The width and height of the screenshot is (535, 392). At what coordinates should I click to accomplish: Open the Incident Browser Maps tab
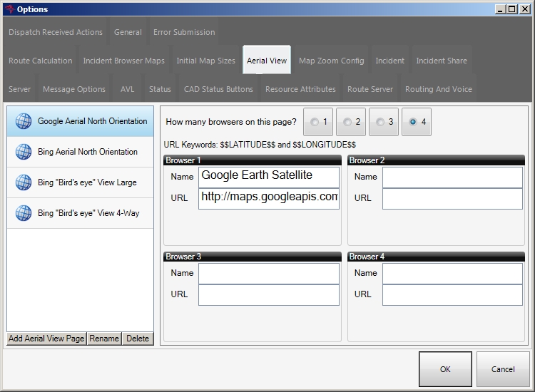pyautogui.click(x=124, y=61)
